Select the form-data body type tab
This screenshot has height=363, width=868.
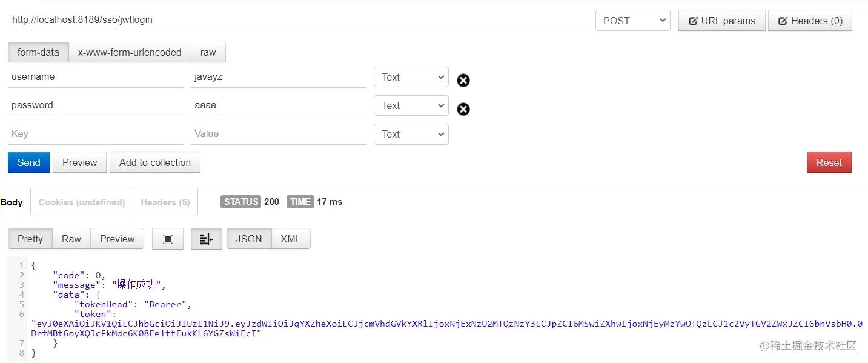pos(38,52)
